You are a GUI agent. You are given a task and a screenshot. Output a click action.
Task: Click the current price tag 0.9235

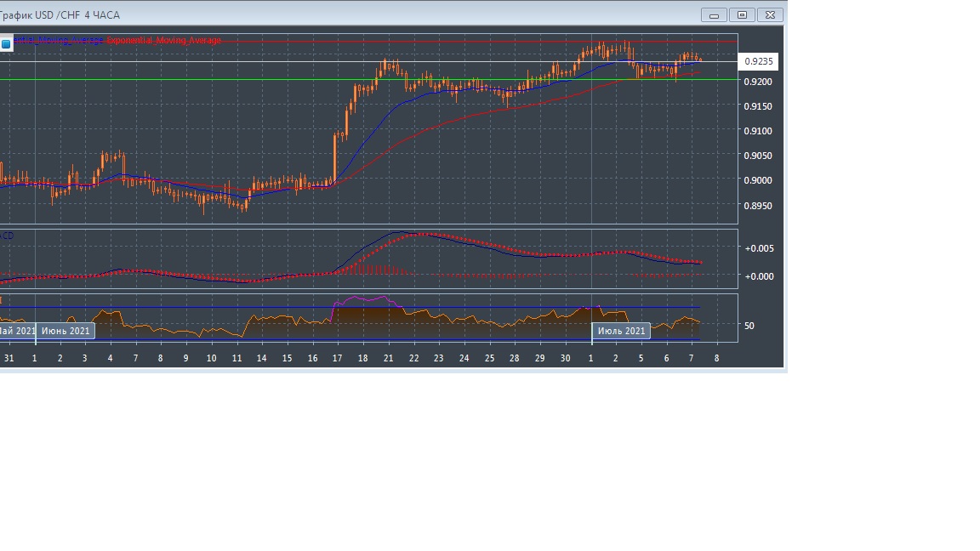click(x=758, y=61)
